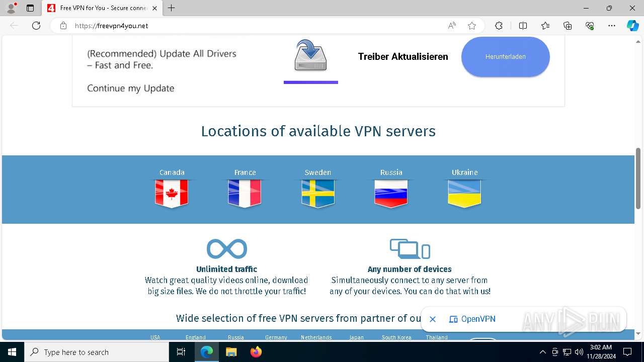Select the France flag
644x362 pixels.
(245, 194)
